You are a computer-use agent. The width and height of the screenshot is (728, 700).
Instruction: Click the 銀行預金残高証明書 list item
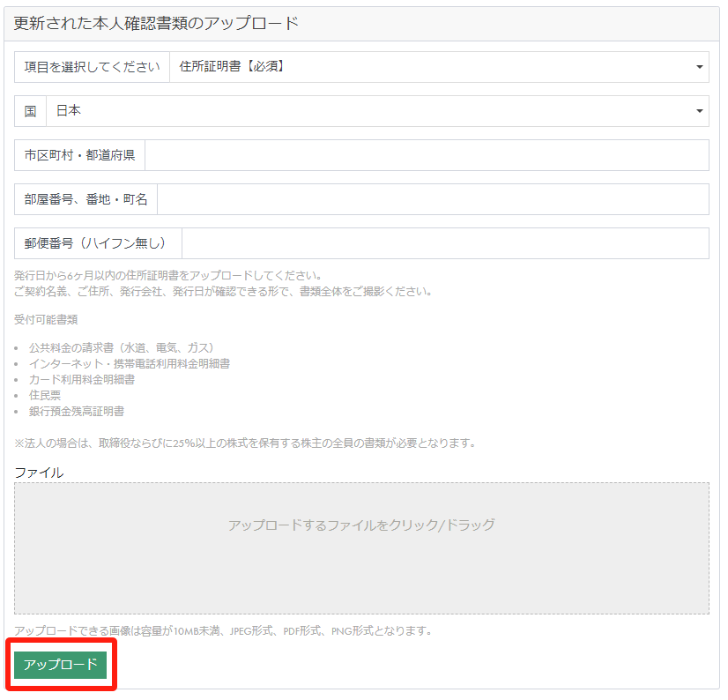[x=77, y=411]
